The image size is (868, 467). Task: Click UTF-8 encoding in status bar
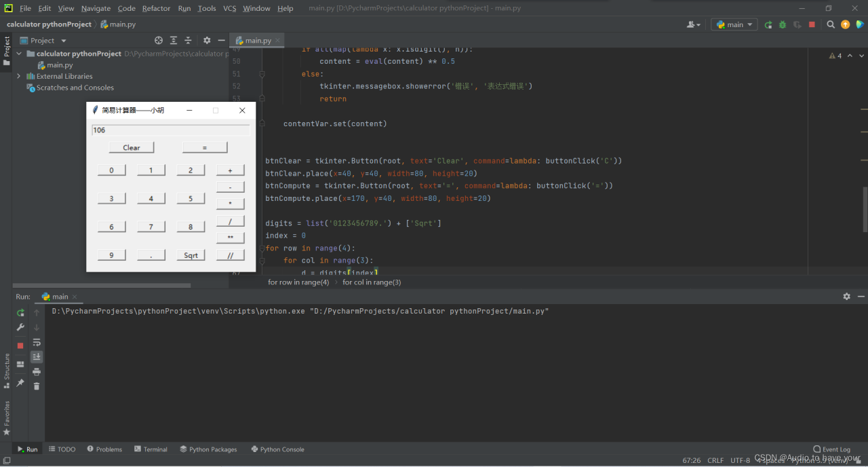pyautogui.click(x=740, y=460)
